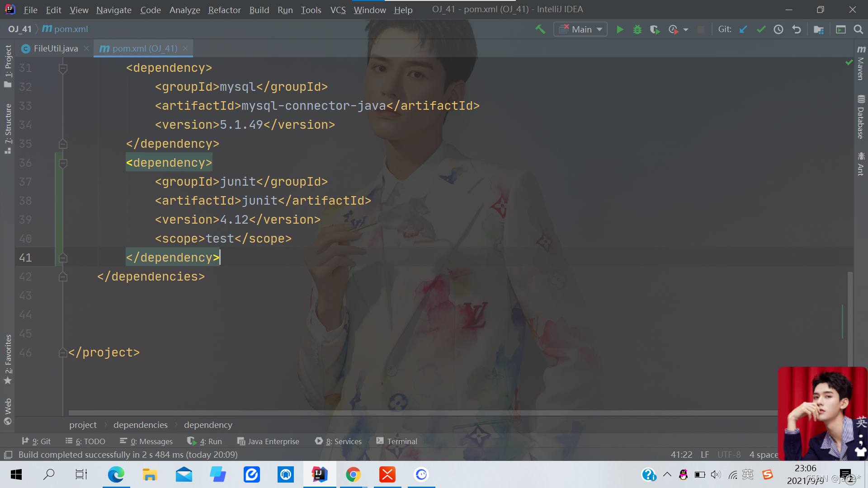Switch to the FileUtil.java tab
This screenshot has width=868, height=488.
click(55, 48)
